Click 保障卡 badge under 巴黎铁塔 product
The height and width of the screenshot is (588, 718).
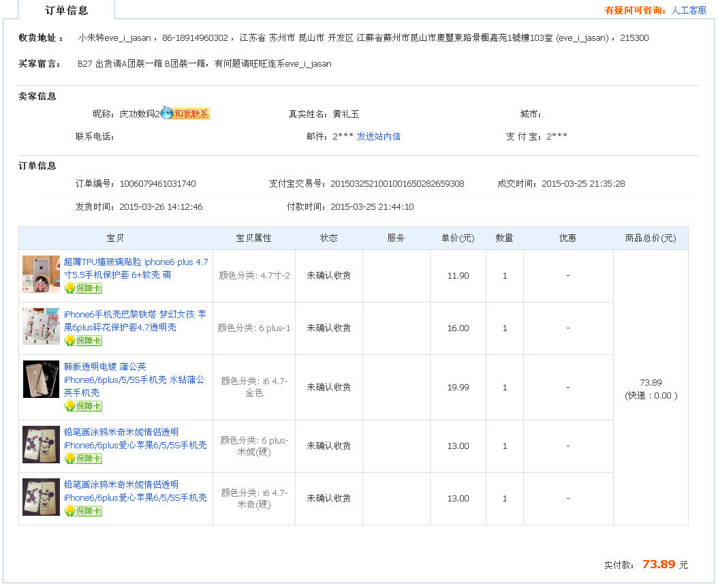point(83,341)
